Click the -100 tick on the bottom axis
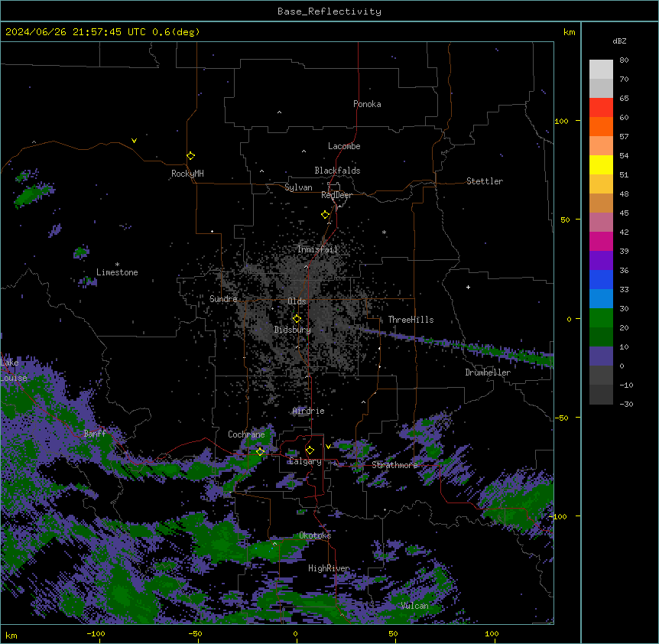659x644 pixels. click(x=96, y=633)
